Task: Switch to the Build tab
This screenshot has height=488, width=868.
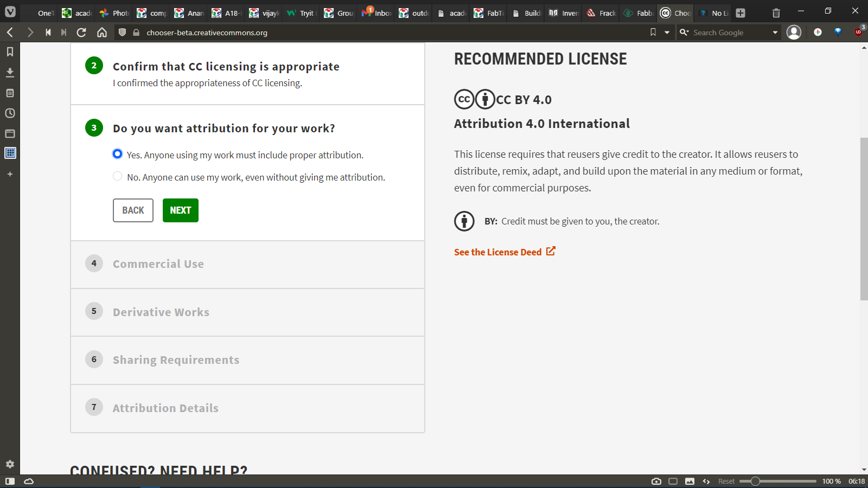Action: point(526,12)
